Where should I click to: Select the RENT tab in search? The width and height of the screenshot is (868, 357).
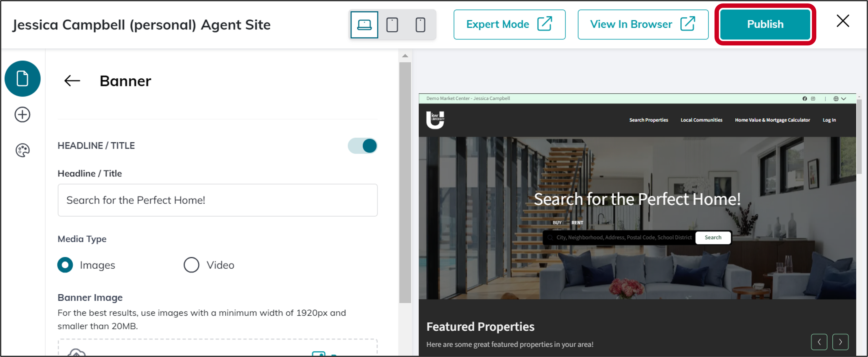click(x=577, y=223)
